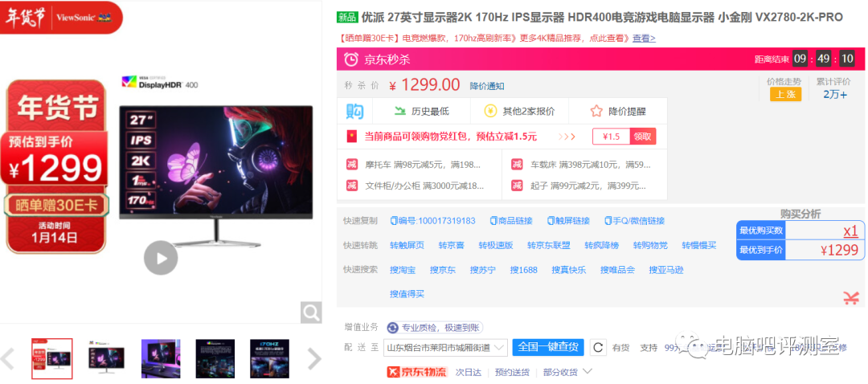Click the 京东物流 logo
This screenshot has width=868, height=384.
(x=416, y=372)
